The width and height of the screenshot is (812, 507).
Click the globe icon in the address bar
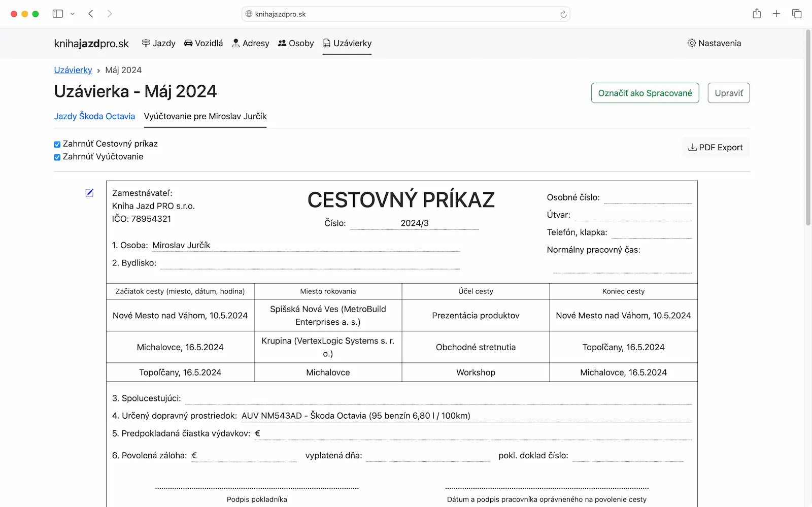[x=249, y=14]
